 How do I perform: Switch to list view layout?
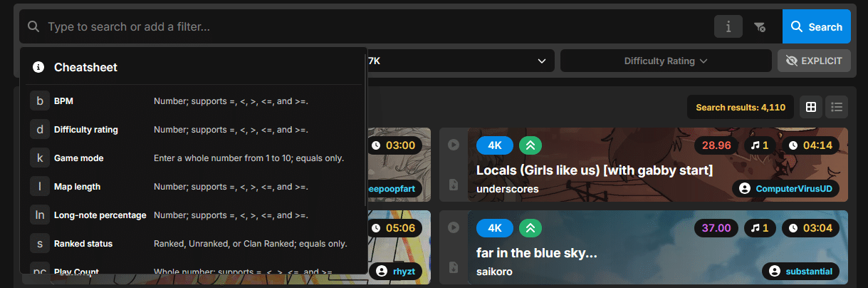[x=837, y=107]
